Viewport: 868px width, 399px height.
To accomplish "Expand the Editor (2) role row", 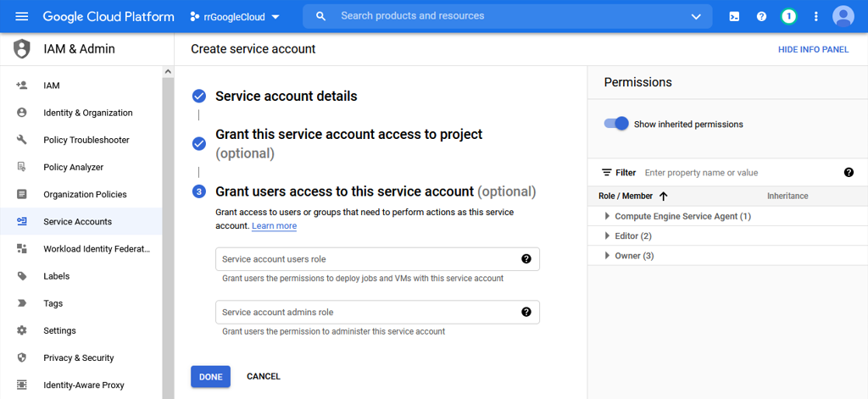I will pos(607,236).
